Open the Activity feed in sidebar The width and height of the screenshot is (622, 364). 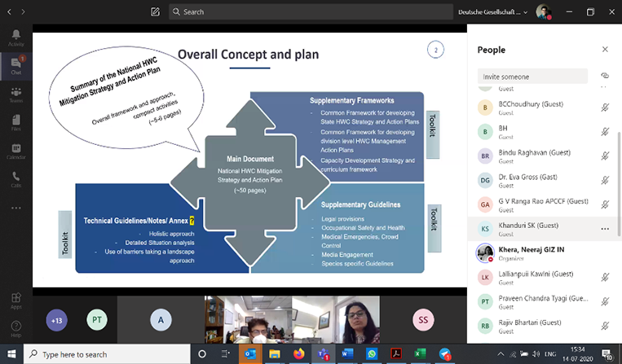click(x=15, y=37)
